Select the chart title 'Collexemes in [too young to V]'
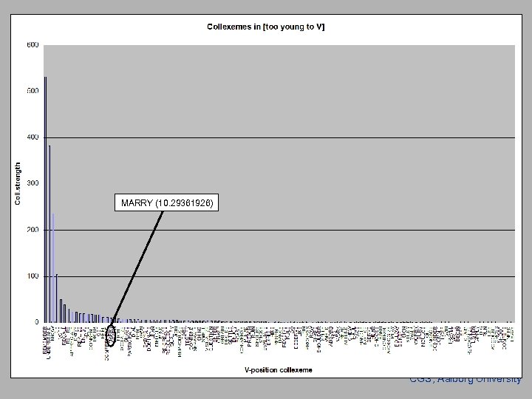532x399 pixels. [x=266, y=27]
